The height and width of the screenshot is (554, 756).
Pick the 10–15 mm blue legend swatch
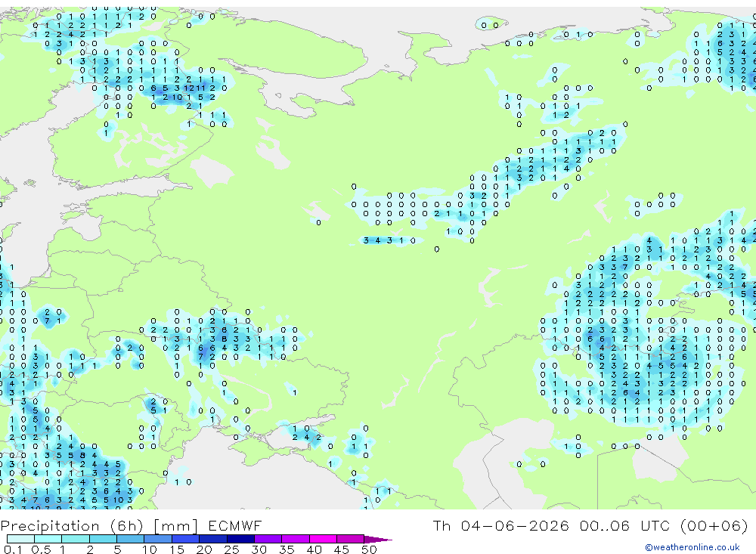158,539
